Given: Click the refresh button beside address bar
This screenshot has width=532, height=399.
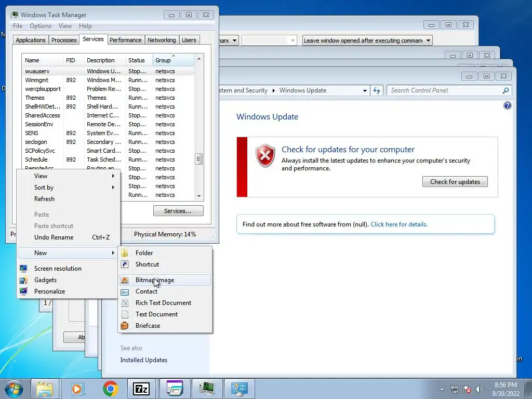Looking at the screenshot, I should pyautogui.click(x=377, y=90).
